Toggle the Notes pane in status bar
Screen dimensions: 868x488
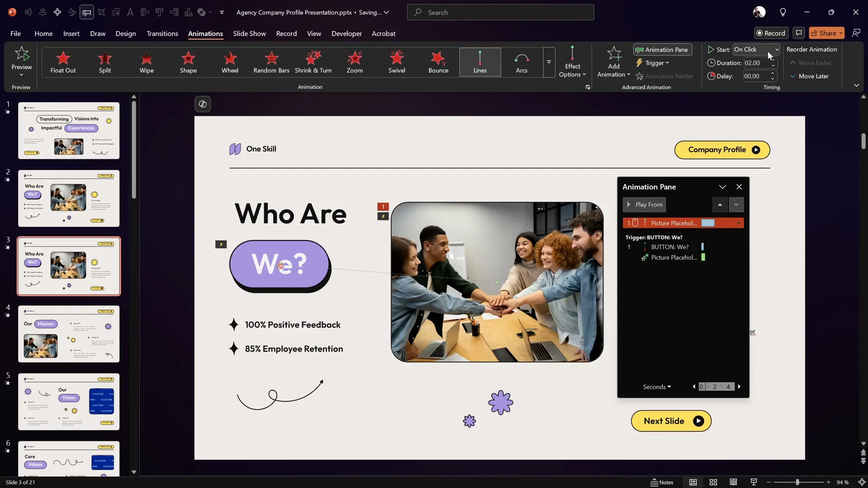tap(662, 482)
